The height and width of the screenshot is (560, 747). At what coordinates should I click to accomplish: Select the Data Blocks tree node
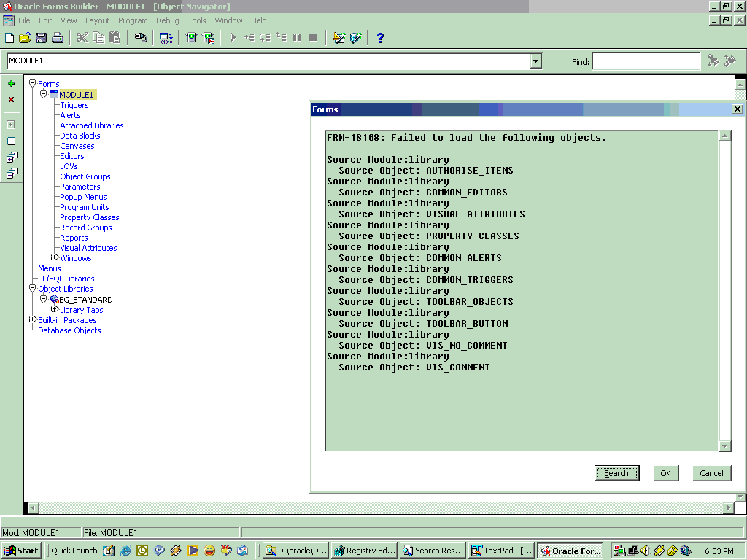[x=80, y=136]
